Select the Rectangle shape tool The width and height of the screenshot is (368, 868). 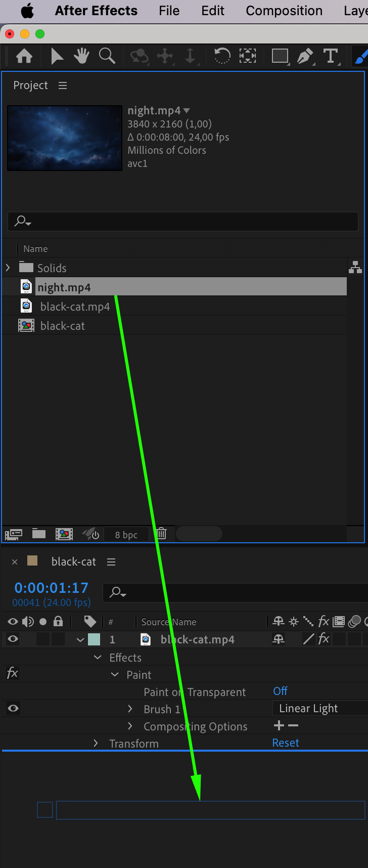point(280,56)
